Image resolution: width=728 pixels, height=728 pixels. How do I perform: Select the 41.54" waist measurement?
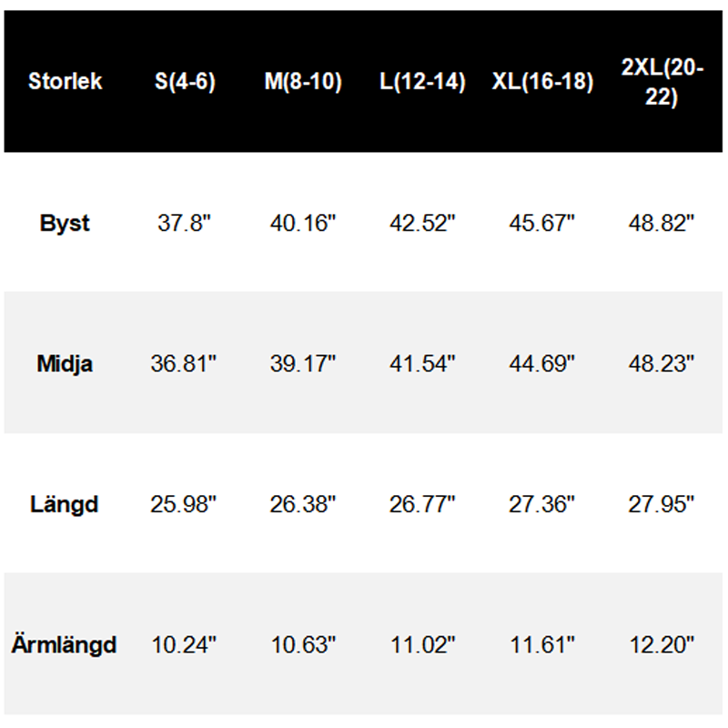422,364
